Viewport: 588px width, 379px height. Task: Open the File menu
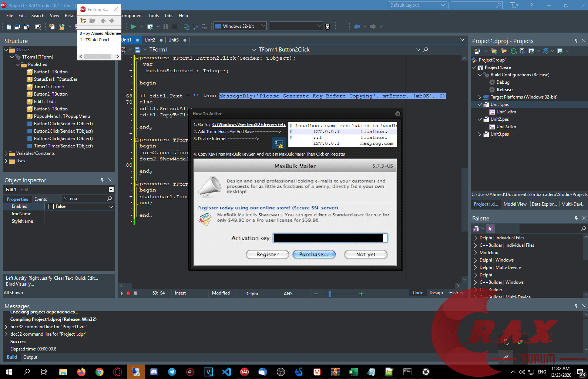coord(10,16)
